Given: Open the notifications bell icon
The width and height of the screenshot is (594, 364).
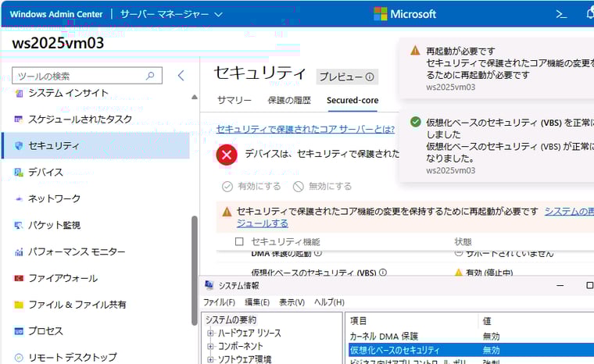Looking at the screenshot, I should point(590,14).
